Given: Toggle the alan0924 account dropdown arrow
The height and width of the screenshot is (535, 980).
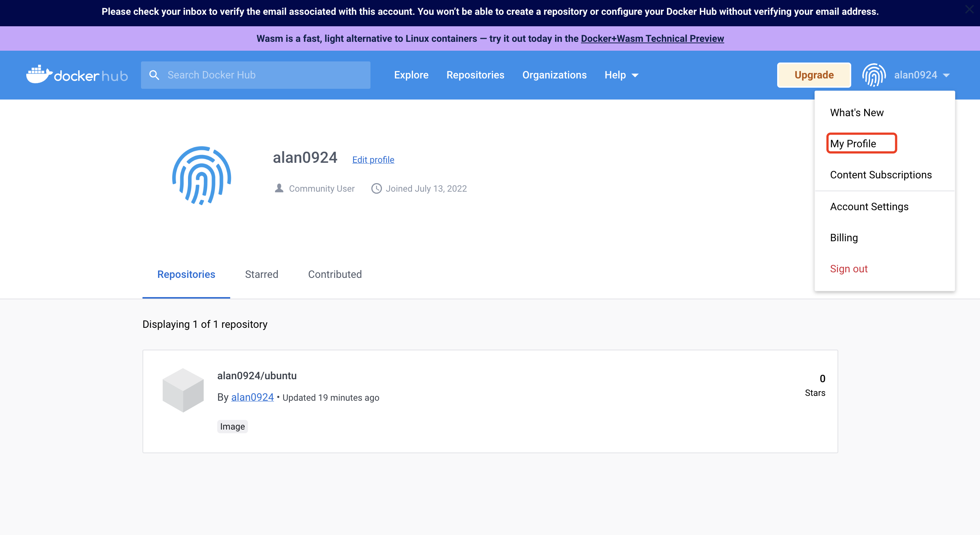Looking at the screenshot, I should (x=947, y=75).
